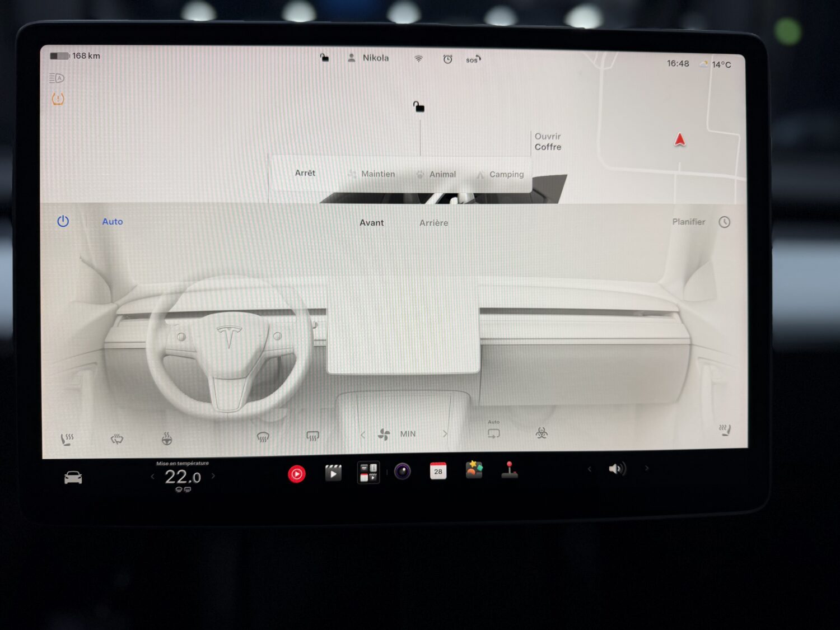840x630 pixels.
Task: Tap the MIN fan speed value
Action: coord(408,434)
